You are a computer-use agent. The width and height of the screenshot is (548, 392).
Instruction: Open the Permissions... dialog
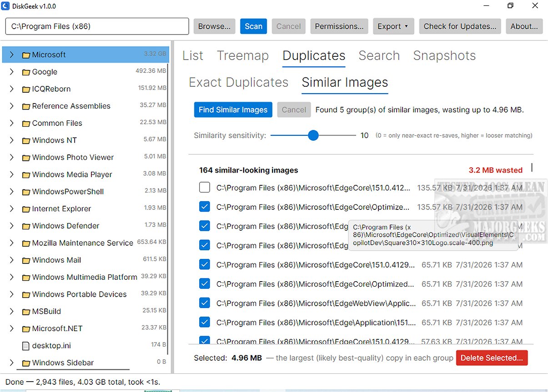pyautogui.click(x=339, y=26)
